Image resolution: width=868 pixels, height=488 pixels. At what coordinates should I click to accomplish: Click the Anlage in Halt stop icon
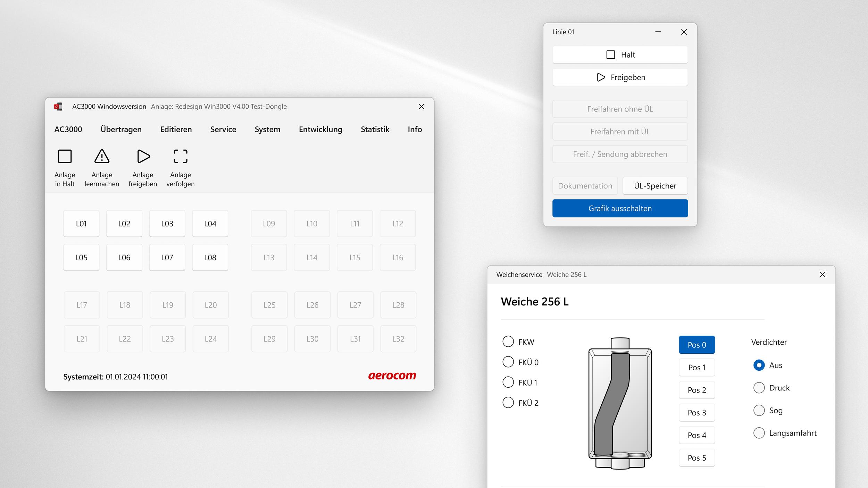click(65, 156)
